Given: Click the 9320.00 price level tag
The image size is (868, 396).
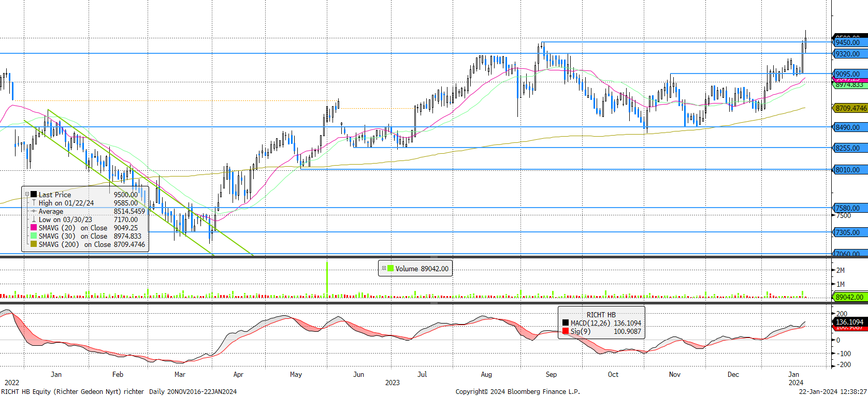Looking at the screenshot, I should [x=850, y=54].
